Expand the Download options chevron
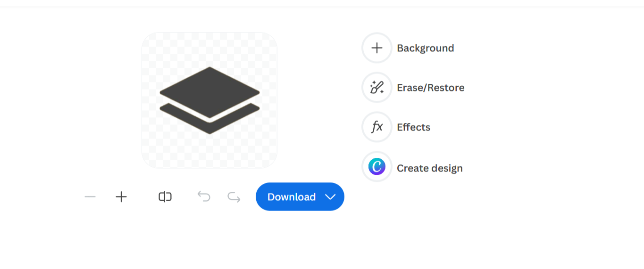This screenshot has height=269, width=644. tap(331, 197)
